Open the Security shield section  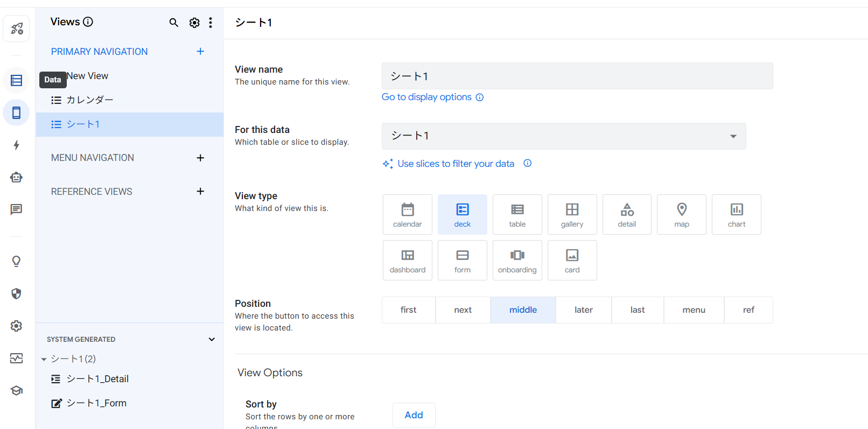[x=17, y=293]
